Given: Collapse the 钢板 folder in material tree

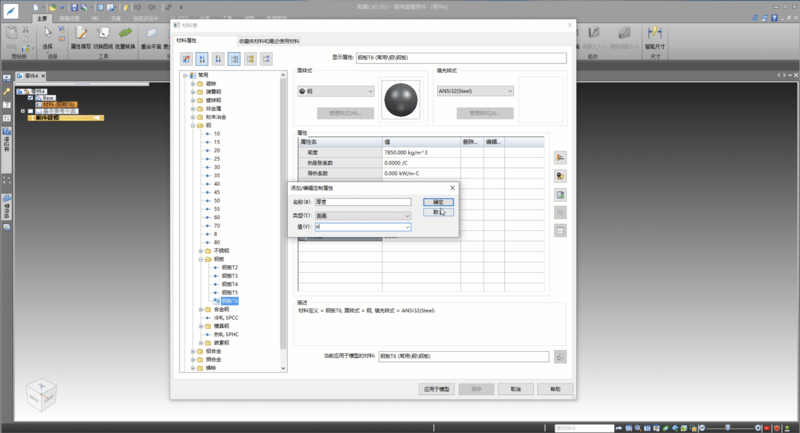Looking at the screenshot, I should pos(200,259).
